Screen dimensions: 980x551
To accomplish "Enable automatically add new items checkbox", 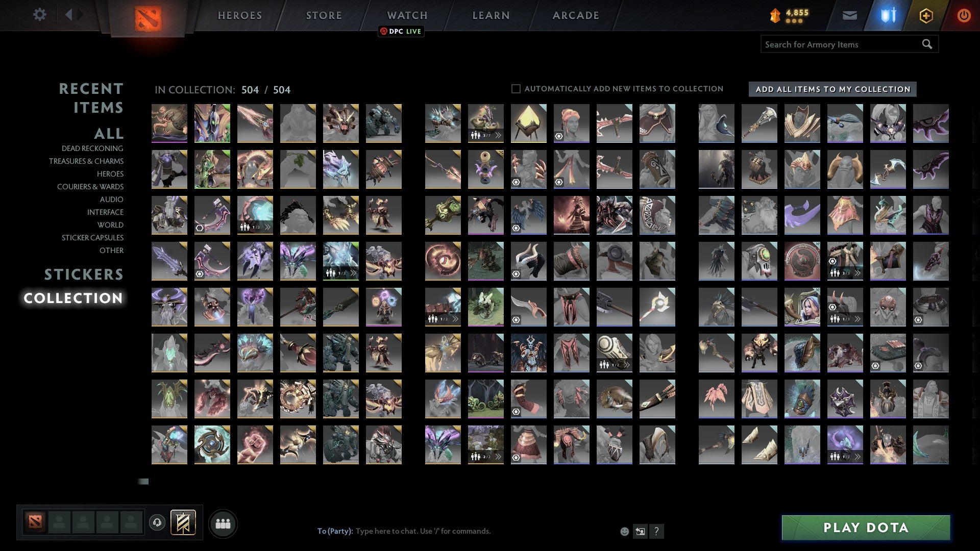I will click(516, 89).
